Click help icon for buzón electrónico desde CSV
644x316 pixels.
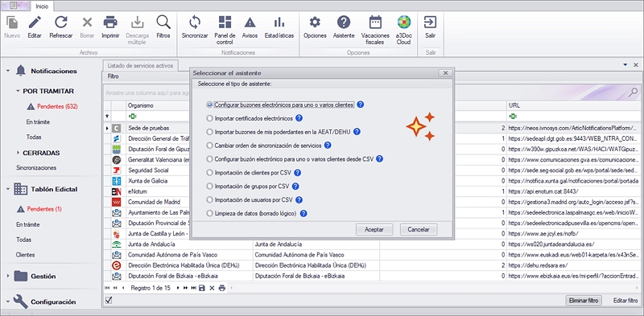click(x=379, y=159)
